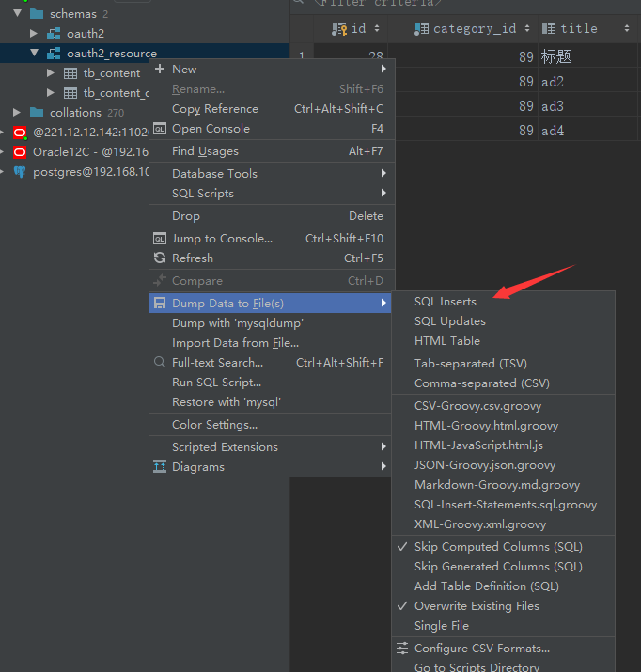Open the Diagrams submenu
641x672 pixels.
pos(272,467)
